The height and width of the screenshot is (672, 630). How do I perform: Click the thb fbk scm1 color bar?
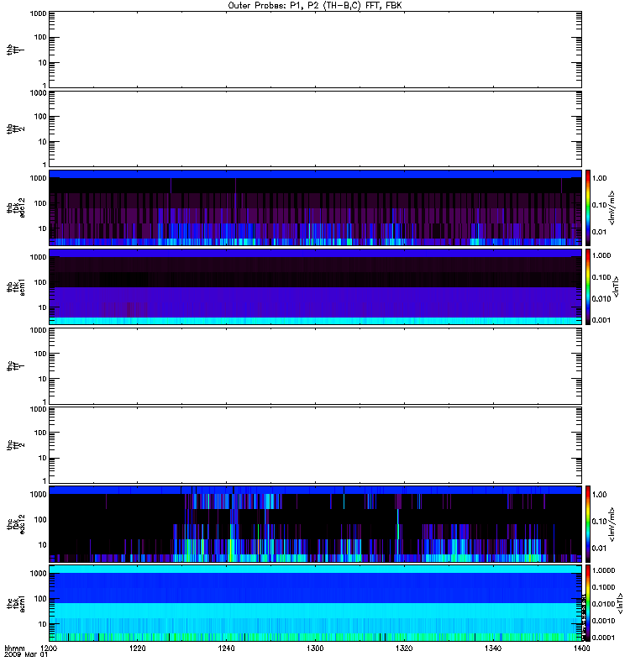pos(588,286)
